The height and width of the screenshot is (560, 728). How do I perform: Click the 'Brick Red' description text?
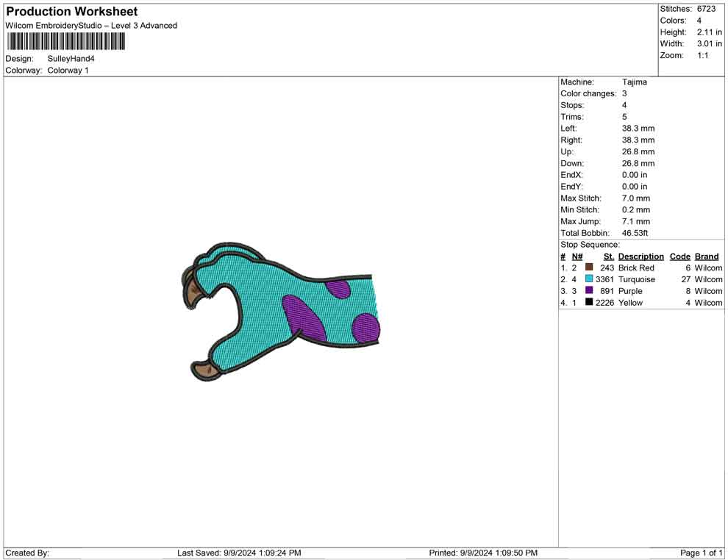(x=636, y=268)
